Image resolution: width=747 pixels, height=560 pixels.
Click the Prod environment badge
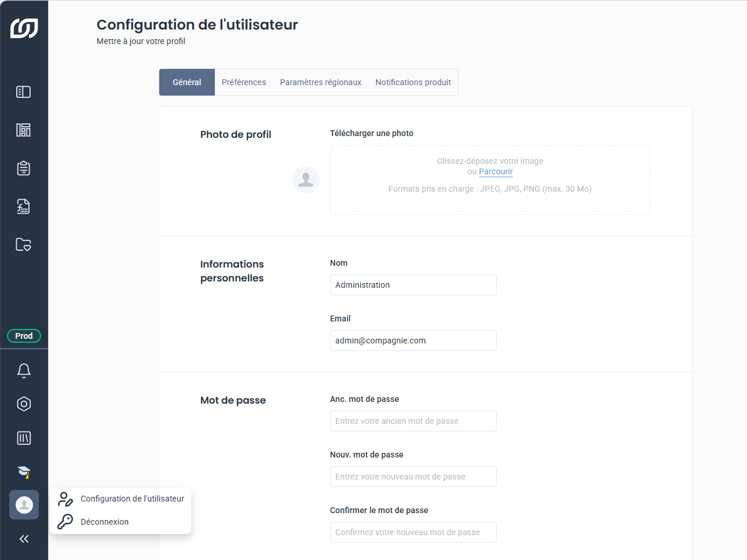coord(24,336)
